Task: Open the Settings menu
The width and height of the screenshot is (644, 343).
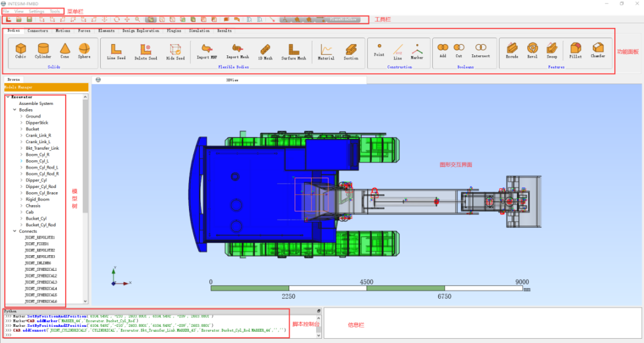Action: click(36, 11)
